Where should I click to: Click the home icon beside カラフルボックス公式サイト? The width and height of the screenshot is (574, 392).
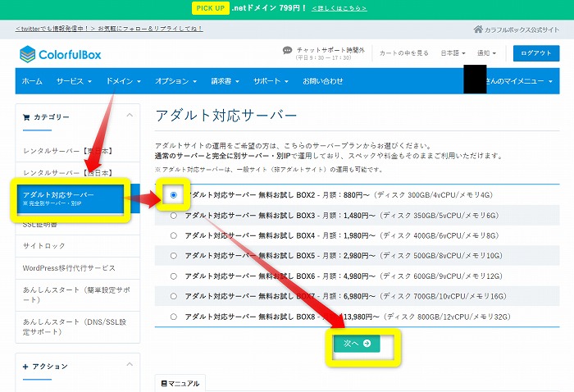tap(478, 29)
